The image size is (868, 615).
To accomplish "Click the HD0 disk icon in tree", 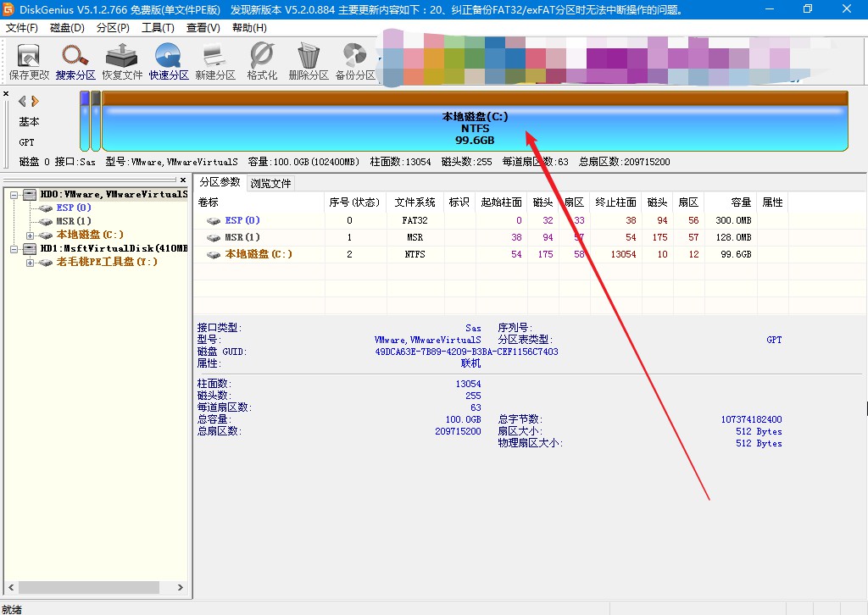I will pyautogui.click(x=30, y=195).
